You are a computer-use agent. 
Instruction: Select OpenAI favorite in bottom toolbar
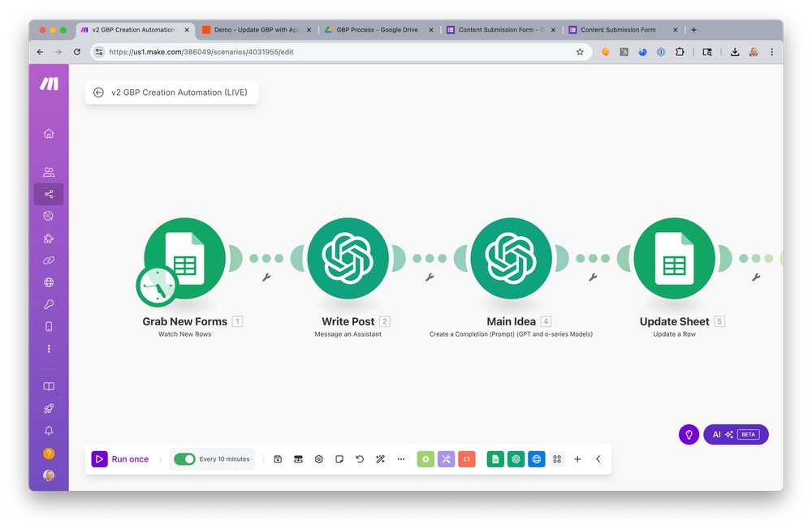coord(516,459)
